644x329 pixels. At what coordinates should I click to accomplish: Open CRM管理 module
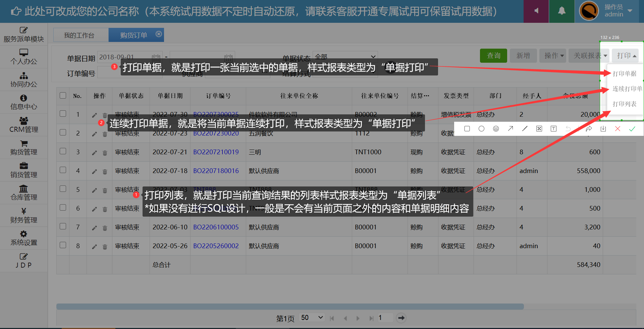click(x=23, y=125)
